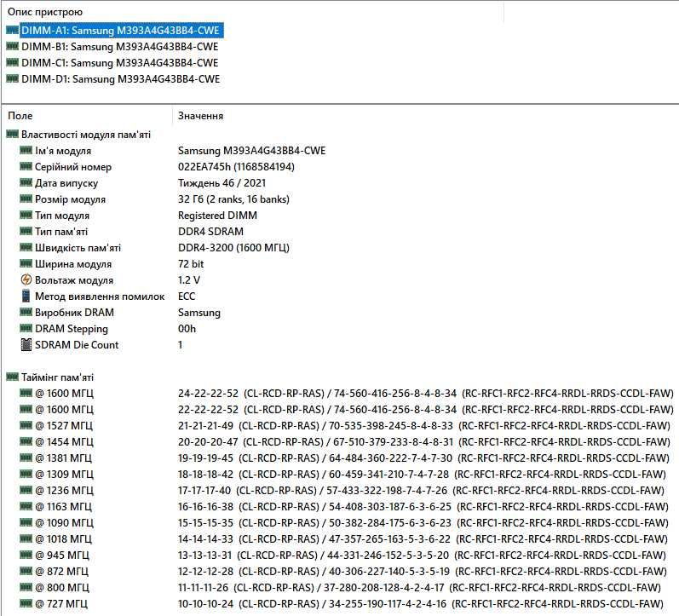Select the DIMM-C1 Samsung module entry

pos(120,63)
